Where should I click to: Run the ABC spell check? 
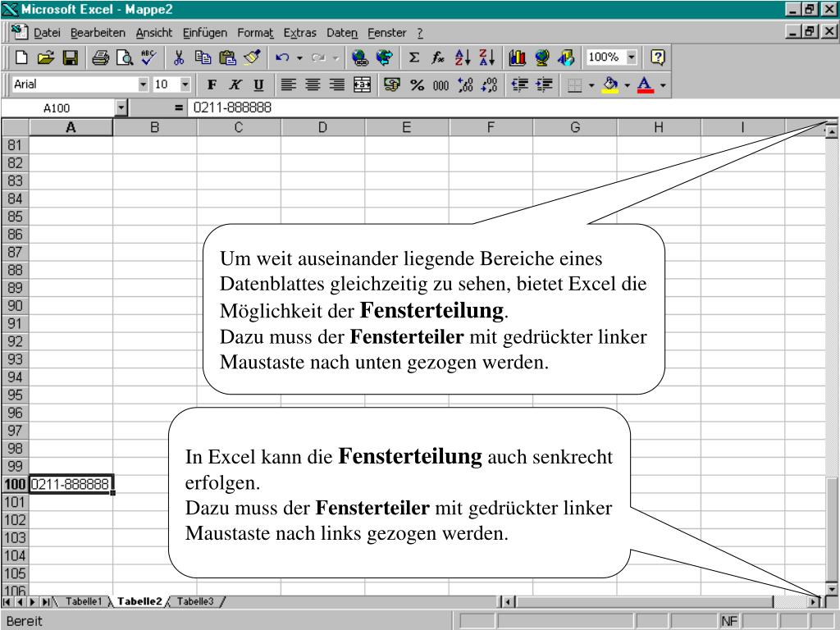pyautogui.click(x=148, y=57)
